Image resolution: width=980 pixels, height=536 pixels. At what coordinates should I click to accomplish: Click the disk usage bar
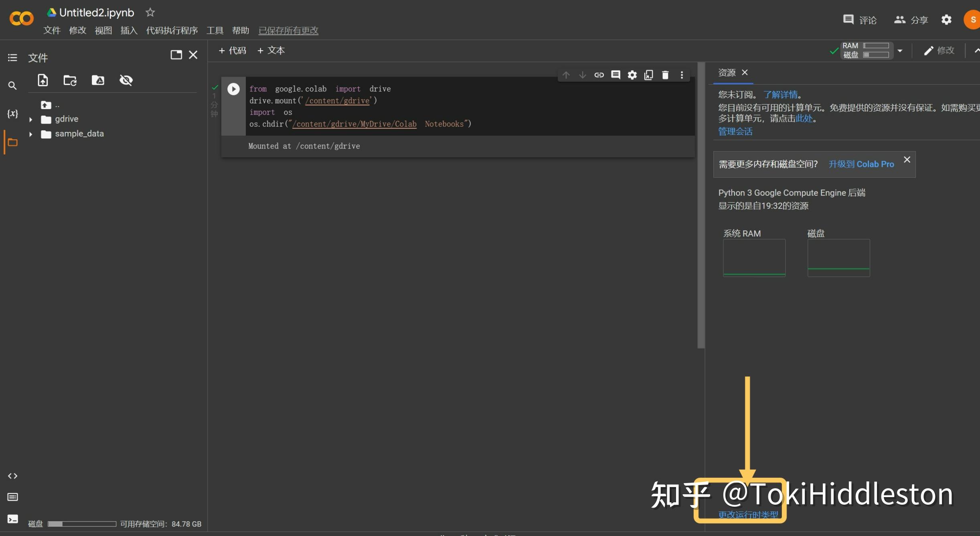(x=81, y=524)
